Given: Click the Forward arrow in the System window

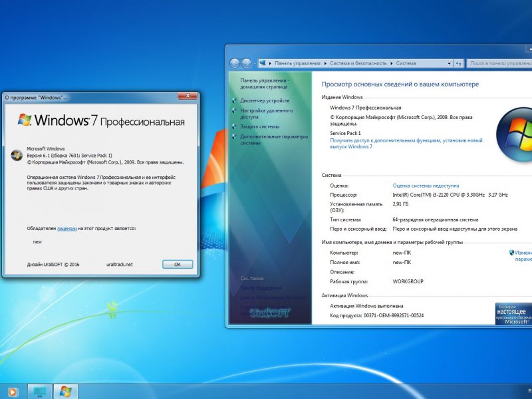Looking at the screenshot, I should click(246, 63).
